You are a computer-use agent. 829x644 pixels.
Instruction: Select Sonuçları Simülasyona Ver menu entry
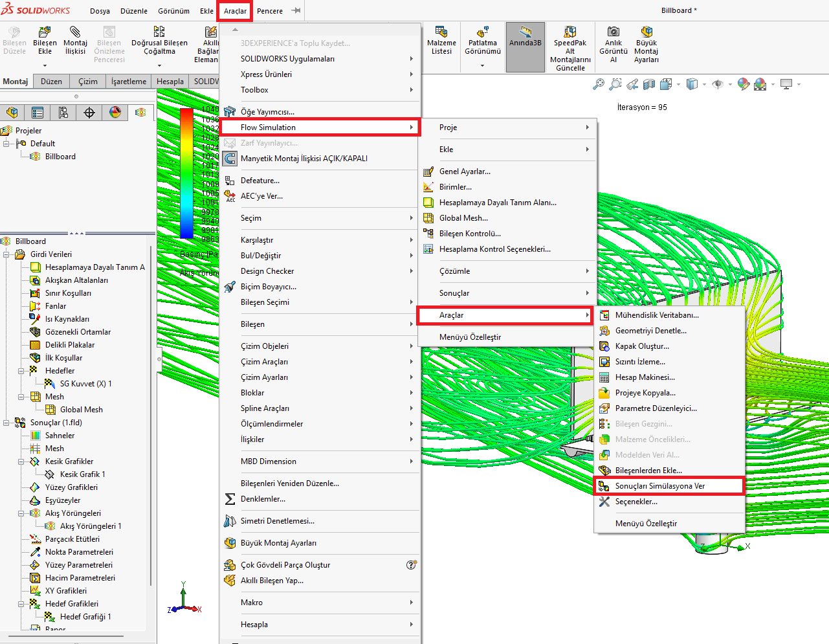[659, 486]
